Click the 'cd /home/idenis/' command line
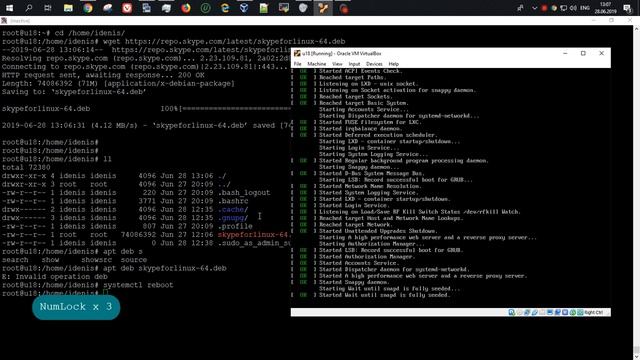The width and height of the screenshot is (640, 360). pyautogui.click(x=63, y=33)
